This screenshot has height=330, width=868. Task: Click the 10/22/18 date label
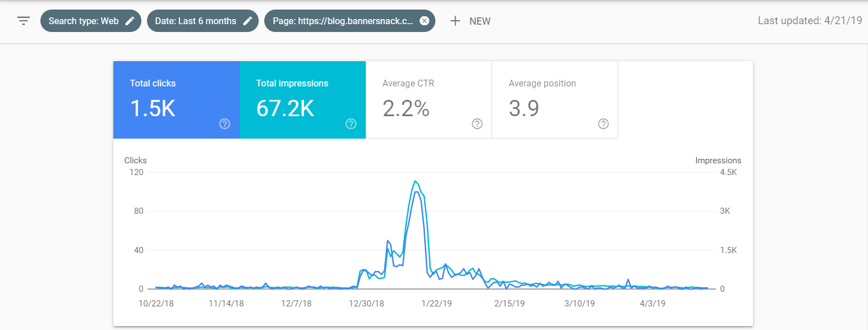[x=156, y=303]
